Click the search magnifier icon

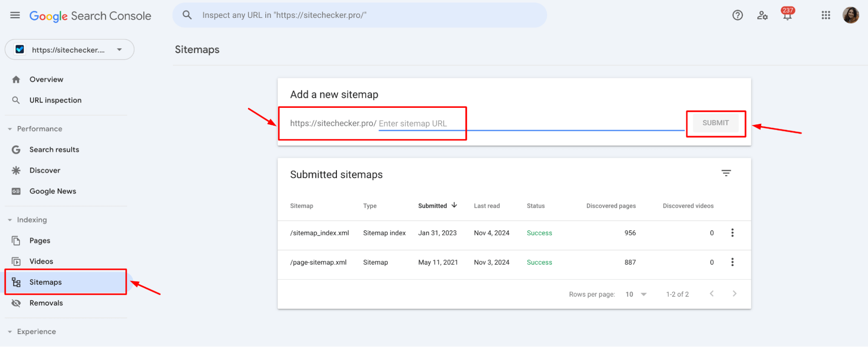coord(187,15)
